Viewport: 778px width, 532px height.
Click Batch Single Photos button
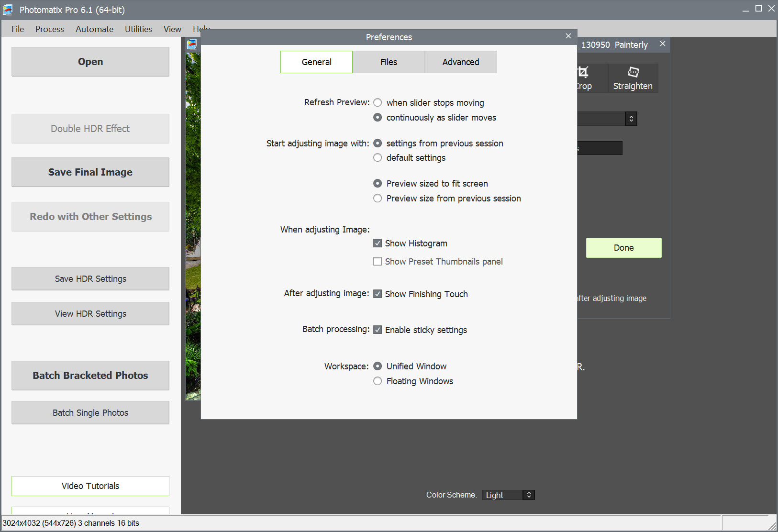[90, 413]
